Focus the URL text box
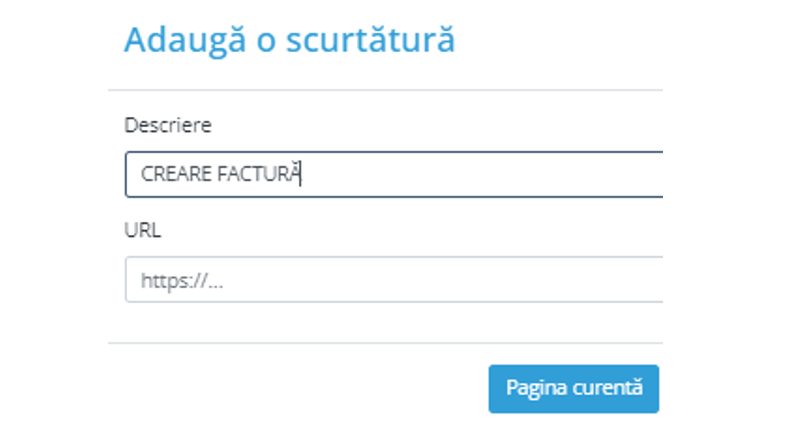The image size is (808, 437). coord(400,279)
